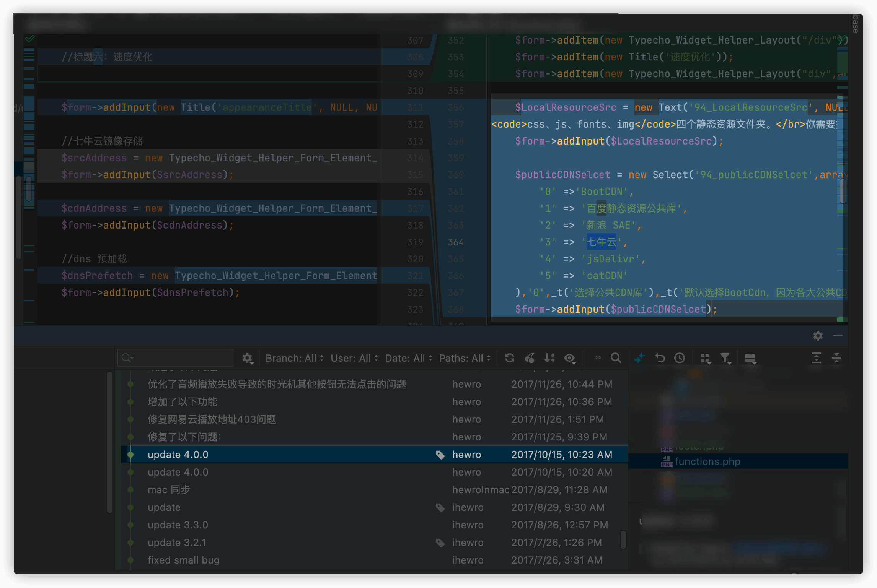Image resolution: width=877 pixels, height=588 pixels.
Task: Open the version control panel settings gear
Action: coord(818,336)
